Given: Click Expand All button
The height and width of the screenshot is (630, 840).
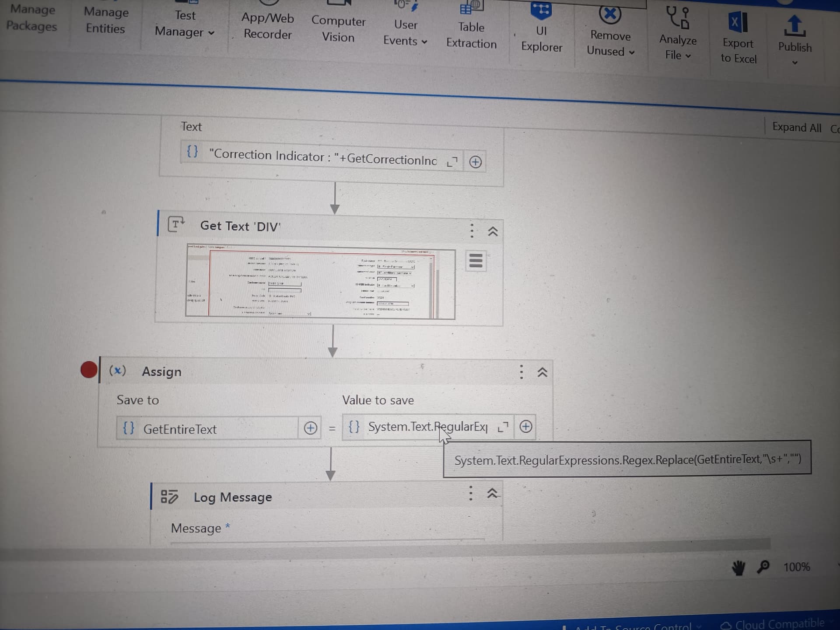Looking at the screenshot, I should [x=796, y=127].
